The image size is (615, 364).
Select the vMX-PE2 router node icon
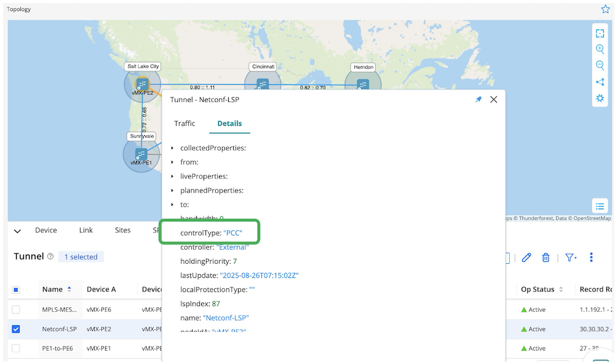pyautogui.click(x=141, y=84)
